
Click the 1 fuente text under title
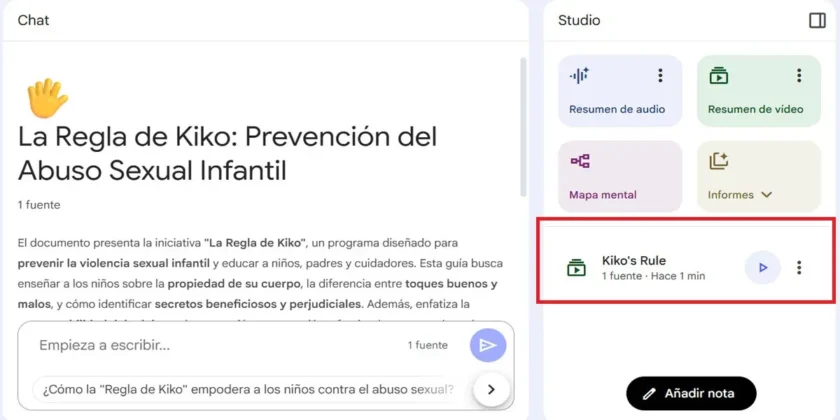(x=39, y=205)
